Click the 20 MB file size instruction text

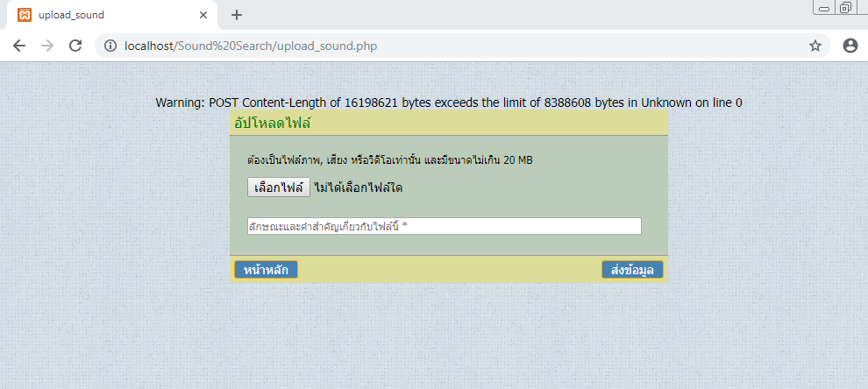(390, 160)
